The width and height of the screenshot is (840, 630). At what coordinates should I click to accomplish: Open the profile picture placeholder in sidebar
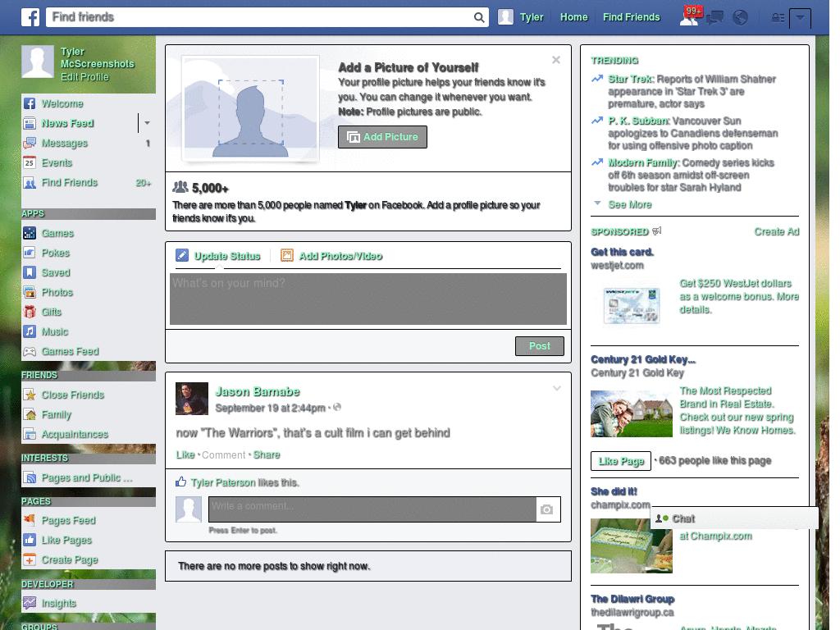[x=38, y=62]
